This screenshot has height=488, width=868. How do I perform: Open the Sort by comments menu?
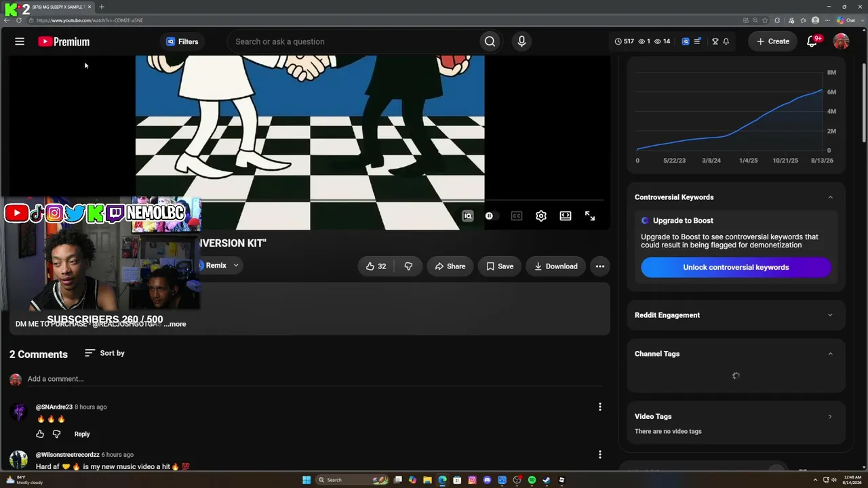tap(104, 353)
